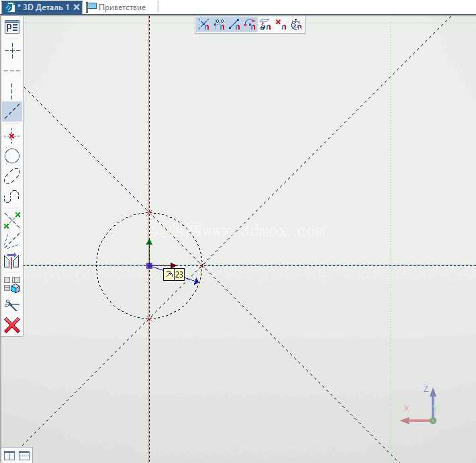
Task: Click the blue radius arrow handle
Action: (x=197, y=282)
